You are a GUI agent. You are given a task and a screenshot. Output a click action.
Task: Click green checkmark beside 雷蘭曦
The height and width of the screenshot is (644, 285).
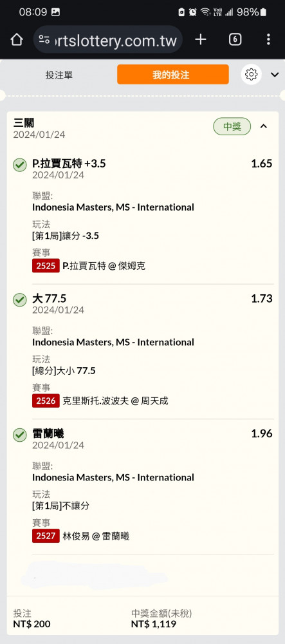(20, 435)
